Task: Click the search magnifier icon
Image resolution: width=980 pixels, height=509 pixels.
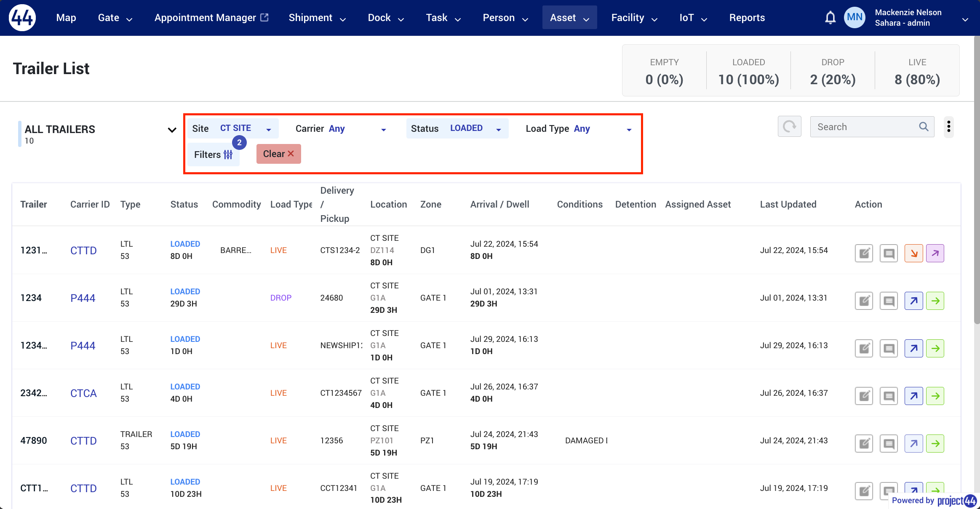Action: click(x=924, y=127)
